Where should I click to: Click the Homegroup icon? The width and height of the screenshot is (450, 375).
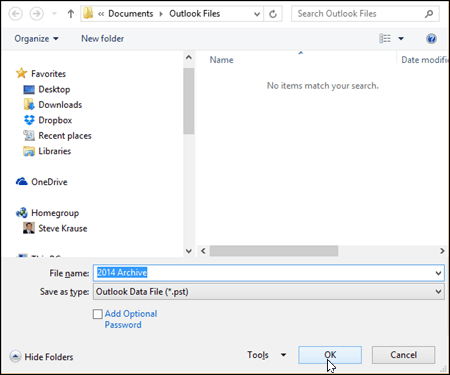coord(22,213)
